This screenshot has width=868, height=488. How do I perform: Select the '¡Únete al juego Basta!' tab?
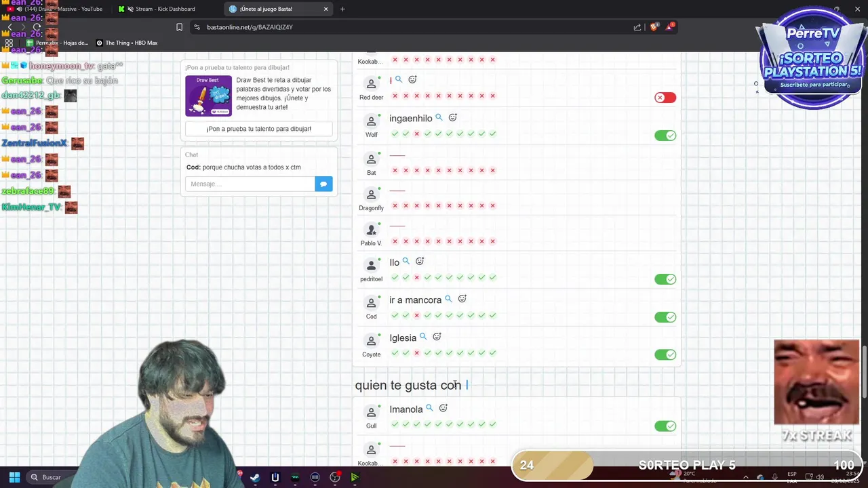point(278,9)
